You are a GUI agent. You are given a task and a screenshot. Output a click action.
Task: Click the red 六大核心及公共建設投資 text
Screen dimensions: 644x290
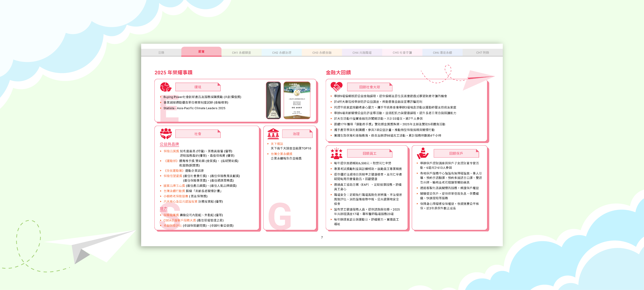point(180,201)
